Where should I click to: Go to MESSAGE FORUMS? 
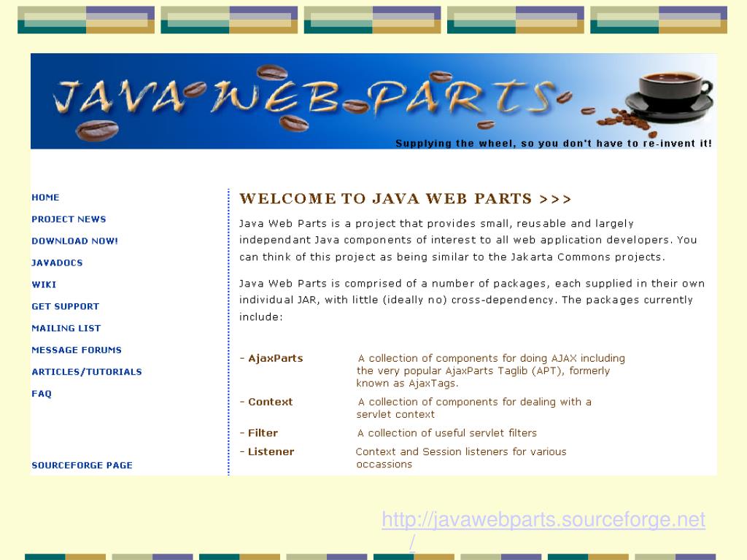[x=76, y=350]
